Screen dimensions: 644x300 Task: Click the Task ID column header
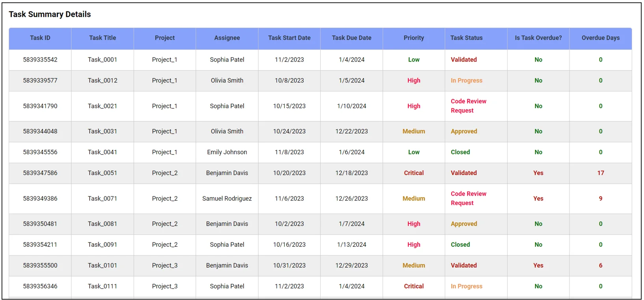(40, 38)
